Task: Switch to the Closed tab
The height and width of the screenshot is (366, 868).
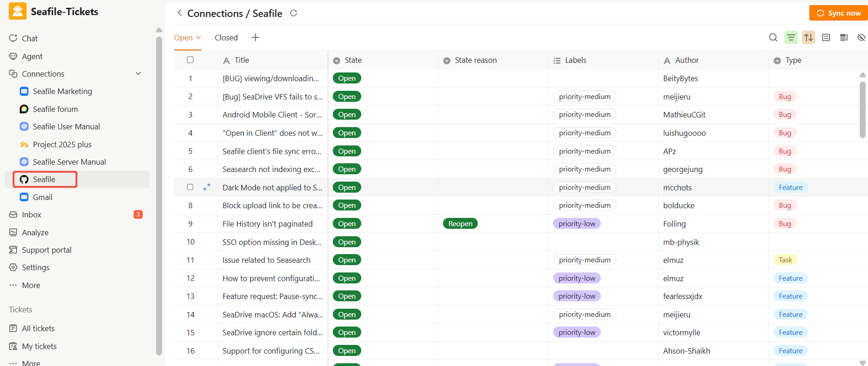Action: click(x=226, y=38)
